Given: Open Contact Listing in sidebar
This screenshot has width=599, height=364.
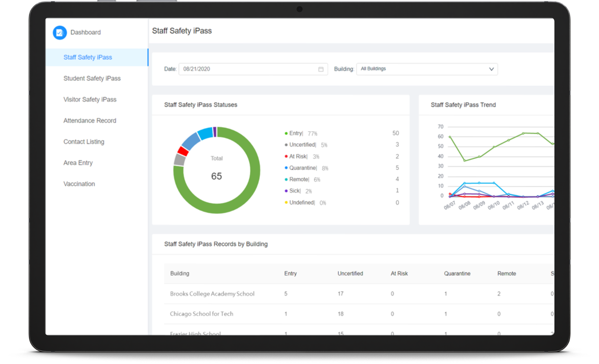Looking at the screenshot, I should click(84, 142).
